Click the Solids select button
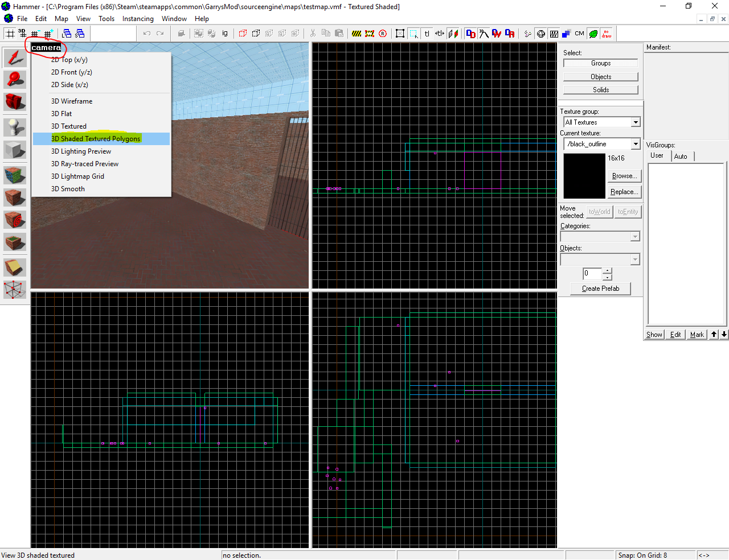Image resolution: width=729 pixels, height=560 pixels. click(601, 90)
